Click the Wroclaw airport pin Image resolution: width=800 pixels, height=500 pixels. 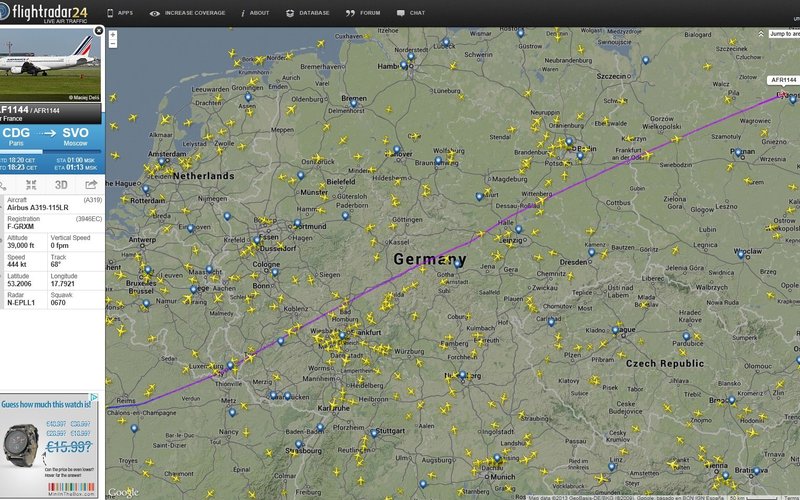tap(741, 254)
